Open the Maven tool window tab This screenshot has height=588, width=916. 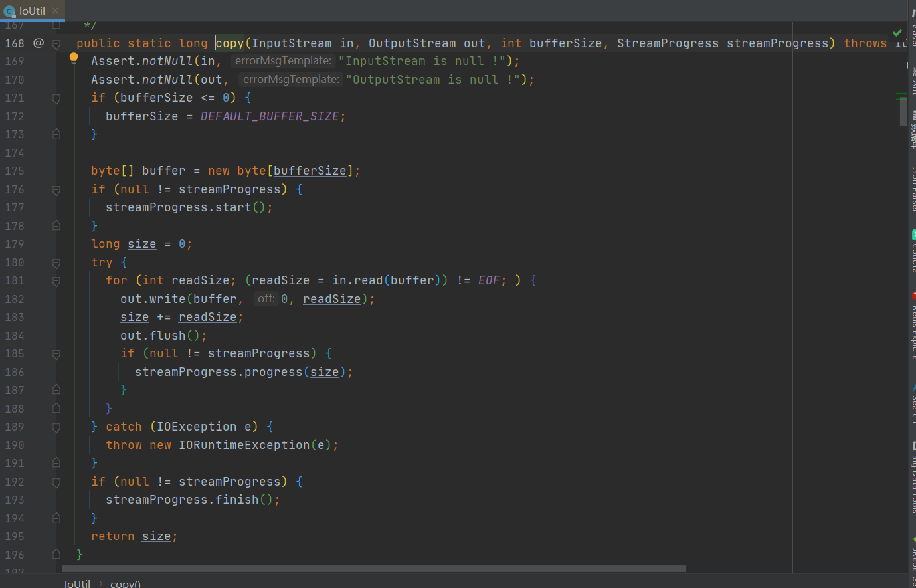click(x=913, y=30)
